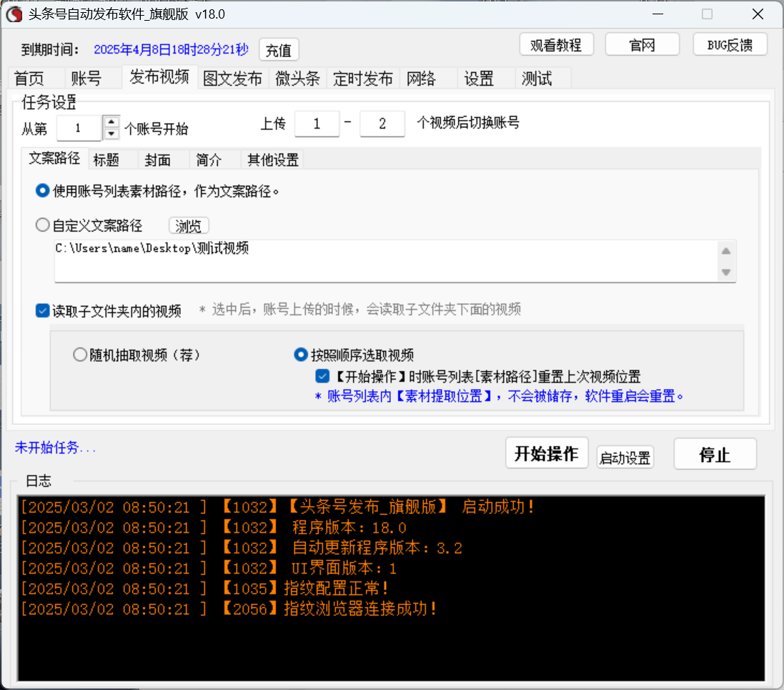Click log line 指纹浏览器连接成功!
The height and width of the screenshot is (690, 784).
tap(229, 609)
